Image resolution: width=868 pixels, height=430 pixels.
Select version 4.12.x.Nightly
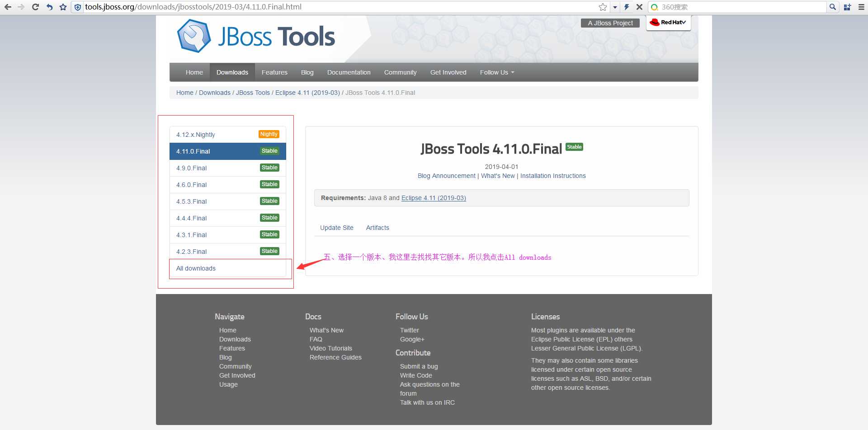(x=228, y=135)
